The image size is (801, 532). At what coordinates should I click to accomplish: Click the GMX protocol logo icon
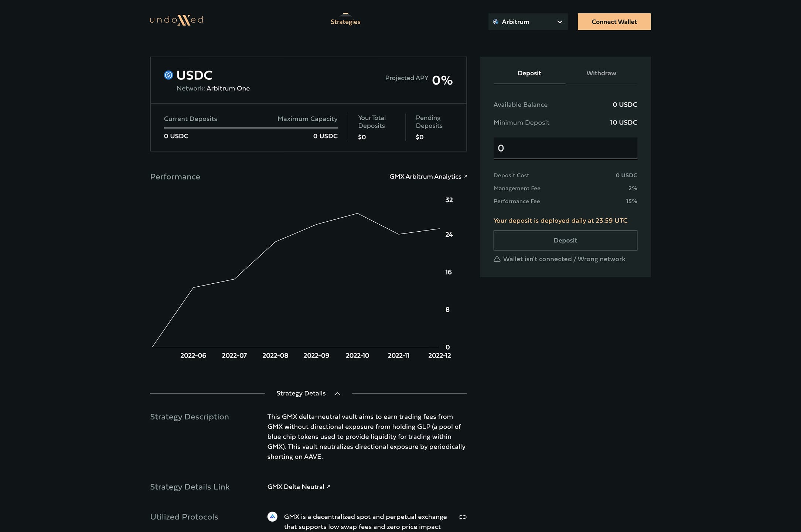[272, 516]
